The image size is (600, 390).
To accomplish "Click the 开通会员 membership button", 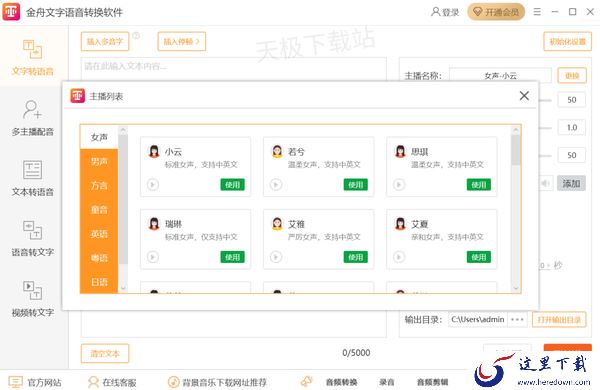I will [496, 12].
